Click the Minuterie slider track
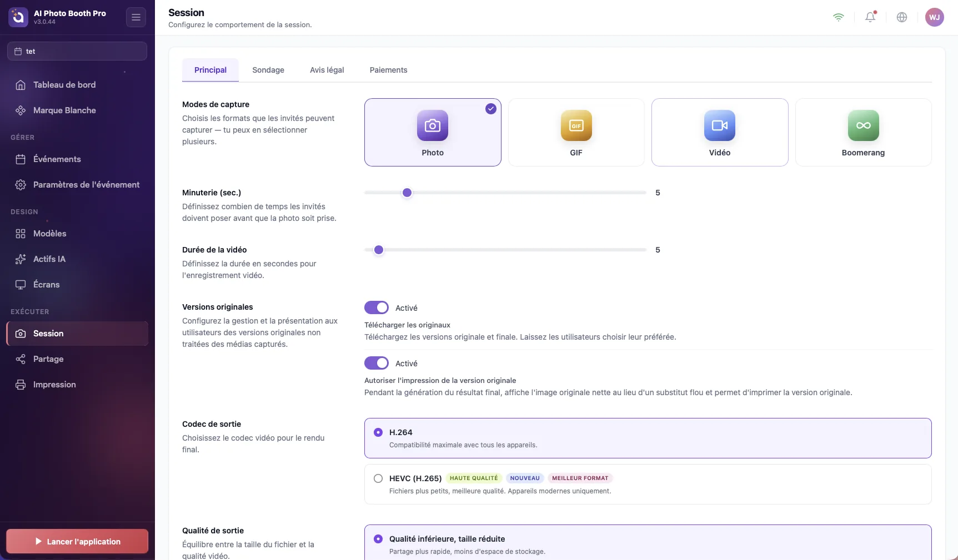Image resolution: width=958 pixels, height=560 pixels. pyautogui.click(x=505, y=193)
